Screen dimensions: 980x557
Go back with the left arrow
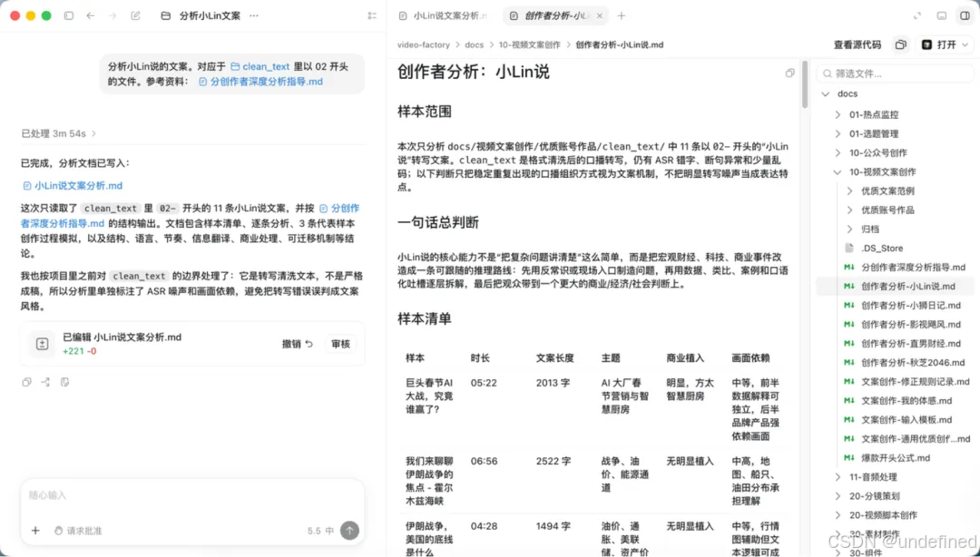91,15
